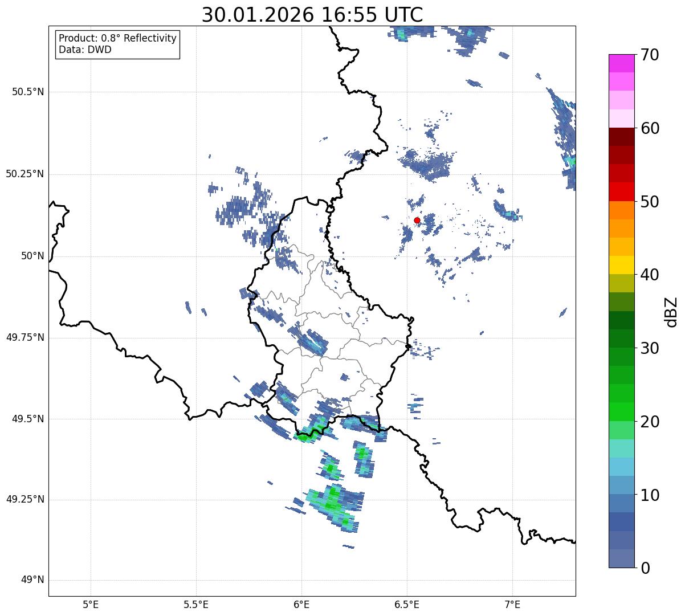Click the 6.5°E longitude label
Screen dimensions: 685x616
point(407,604)
